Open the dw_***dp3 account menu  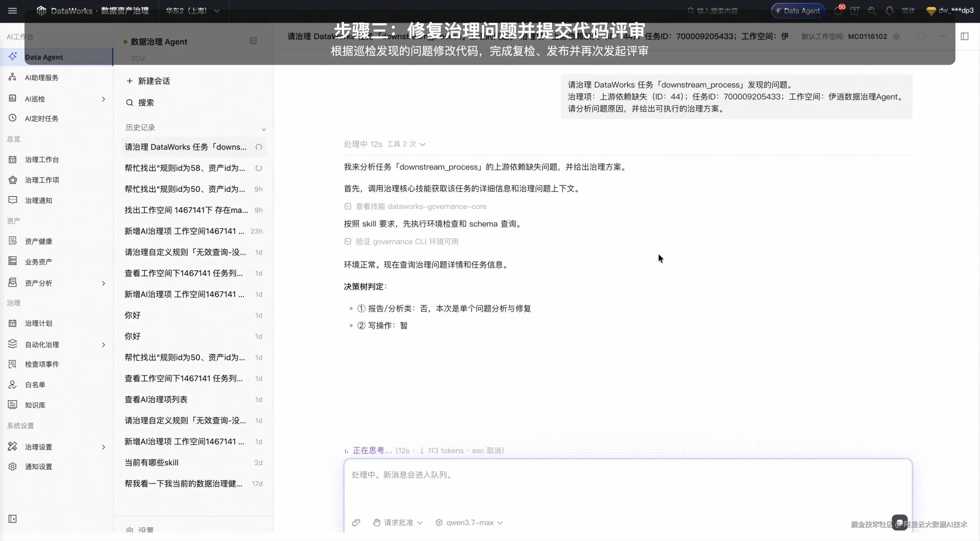[950, 11]
